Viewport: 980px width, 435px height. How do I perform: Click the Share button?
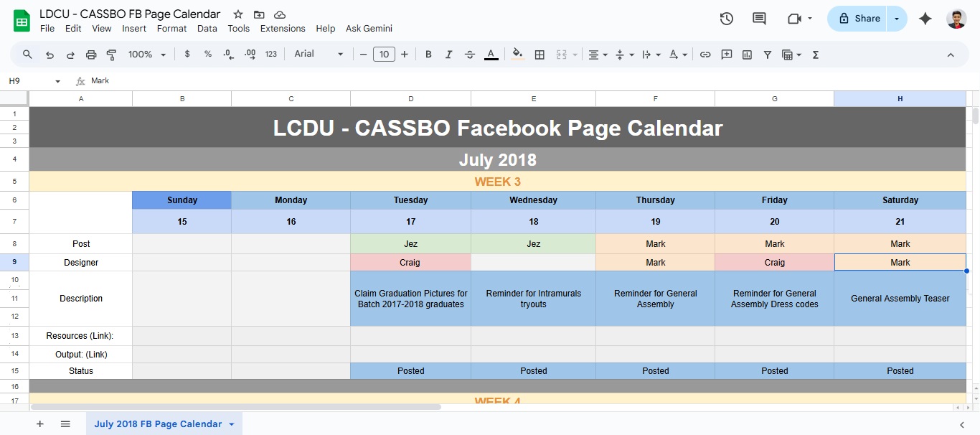coord(859,19)
